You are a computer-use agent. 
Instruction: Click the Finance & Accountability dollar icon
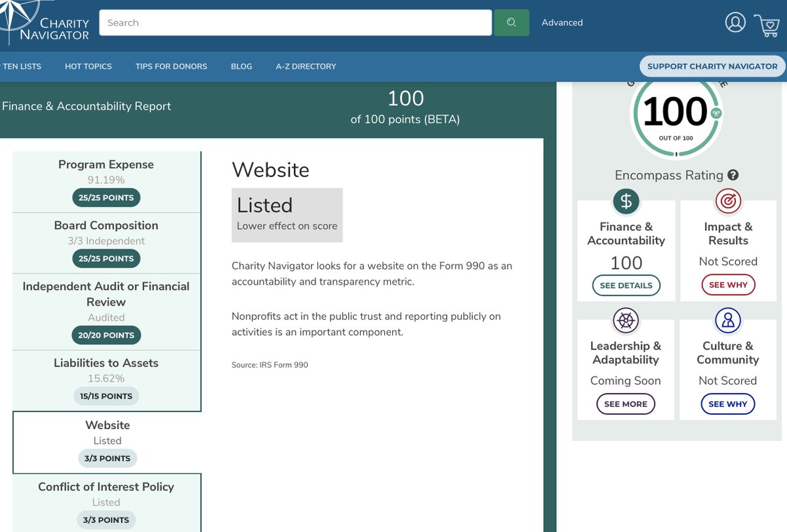(x=625, y=201)
